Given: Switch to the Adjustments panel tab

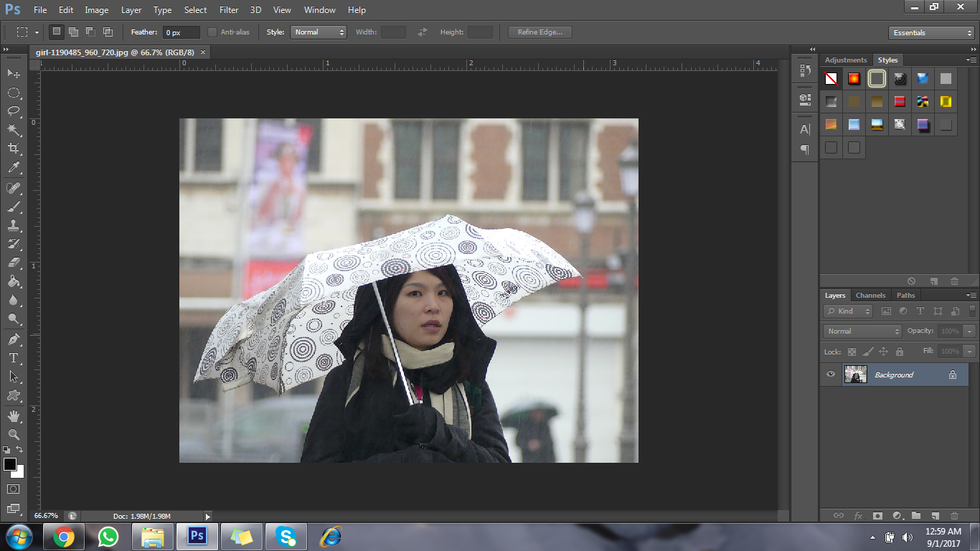Looking at the screenshot, I should click(x=846, y=60).
